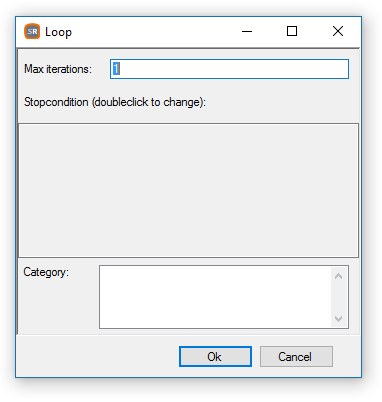Click the empty Stopcondition panel
Screen dimensions: 382x402
tap(188, 190)
